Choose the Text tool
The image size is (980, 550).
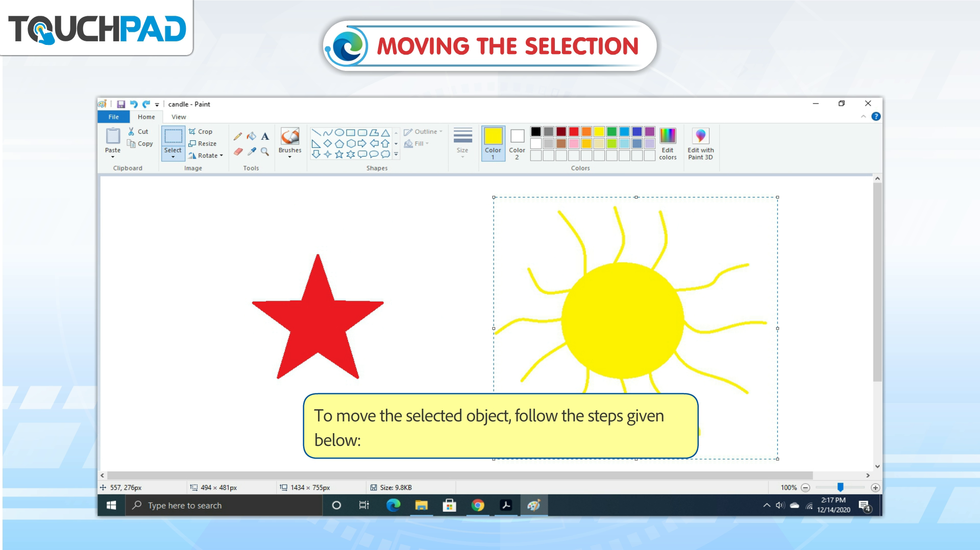coord(265,136)
